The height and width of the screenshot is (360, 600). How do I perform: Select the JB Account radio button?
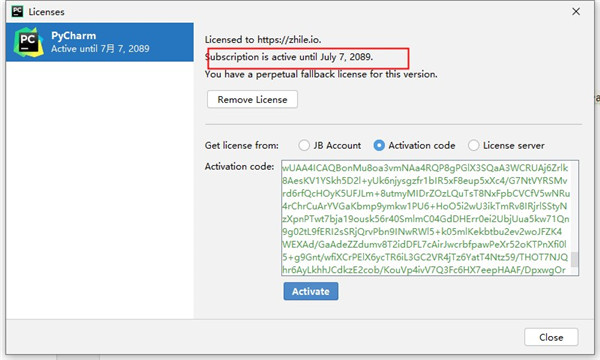[x=304, y=145]
